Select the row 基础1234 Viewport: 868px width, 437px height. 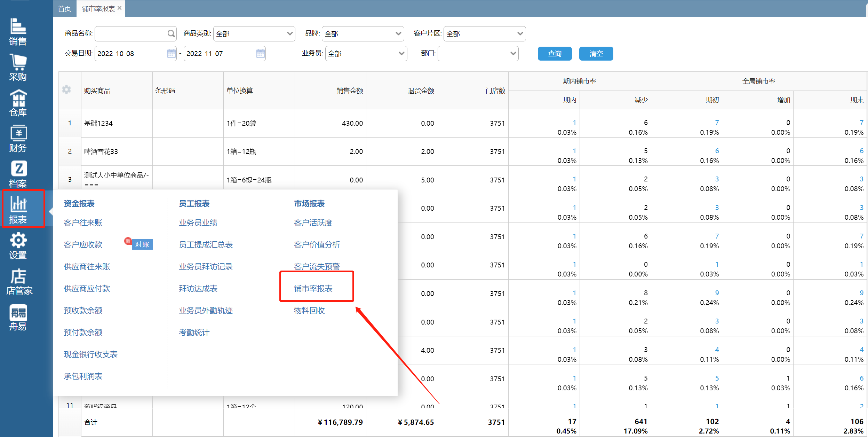click(x=463, y=123)
